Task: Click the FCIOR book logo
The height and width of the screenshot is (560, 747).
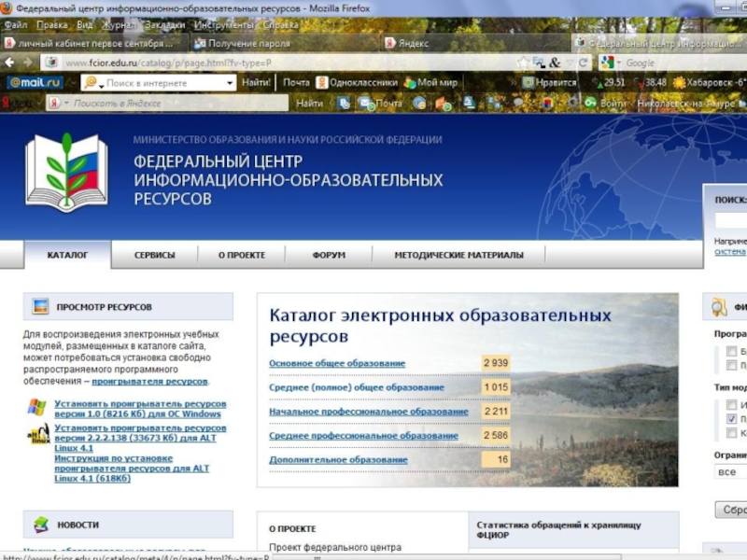Action: pyautogui.click(x=65, y=172)
